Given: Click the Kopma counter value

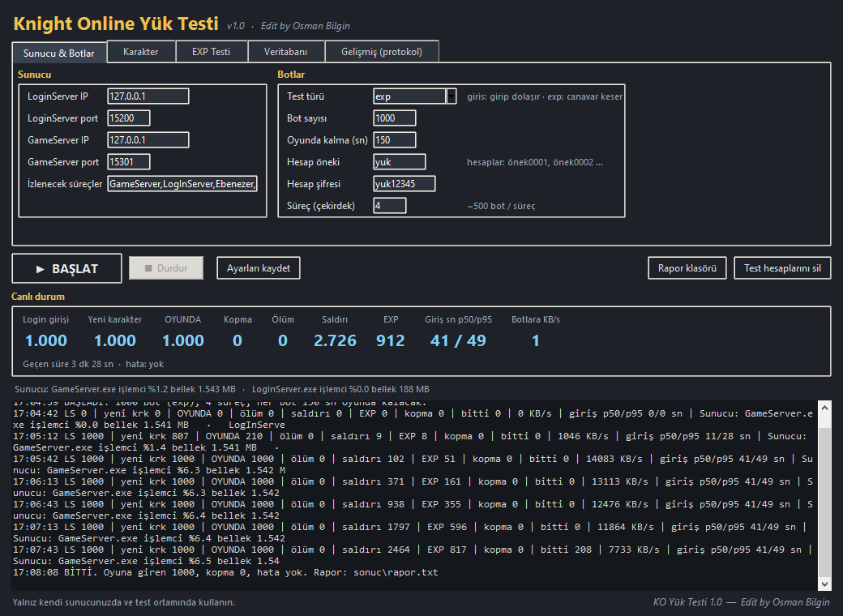Looking at the screenshot, I should (x=237, y=340).
